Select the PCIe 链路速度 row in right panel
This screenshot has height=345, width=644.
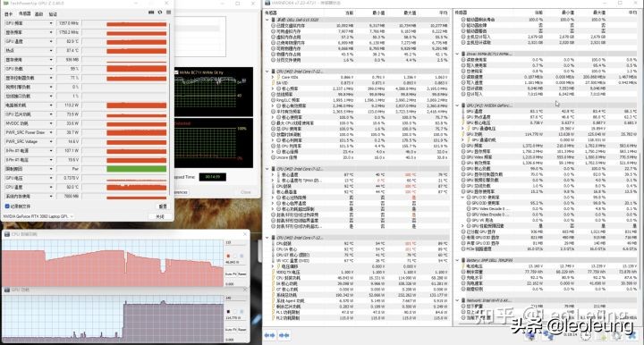548,249
